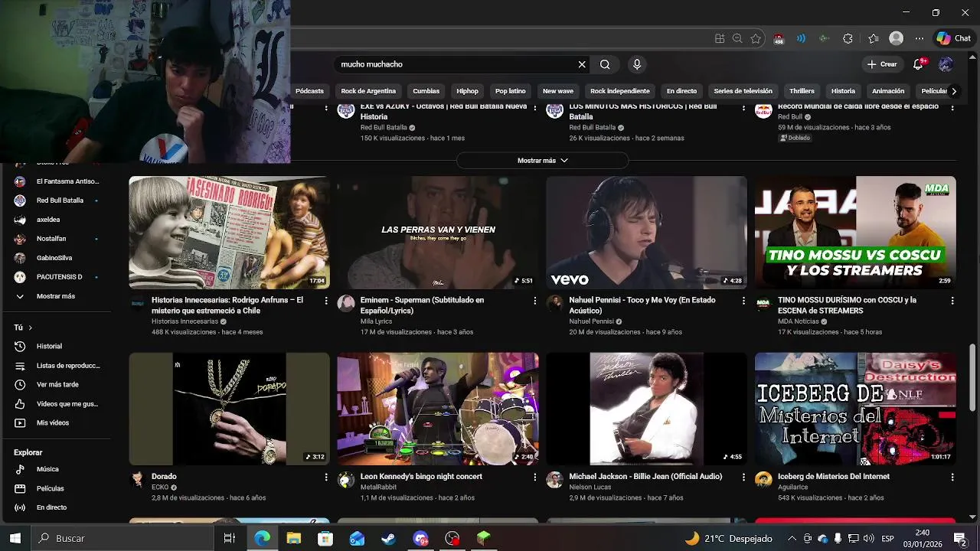980x551 pixels.
Task: Click the blue sound-wave extension icon
Action: coord(801,38)
